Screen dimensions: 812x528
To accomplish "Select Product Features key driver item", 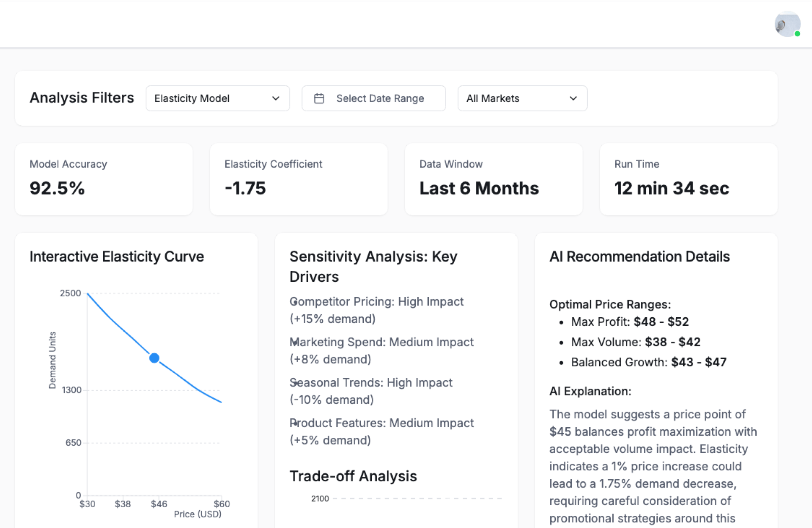I will pos(381,431).
